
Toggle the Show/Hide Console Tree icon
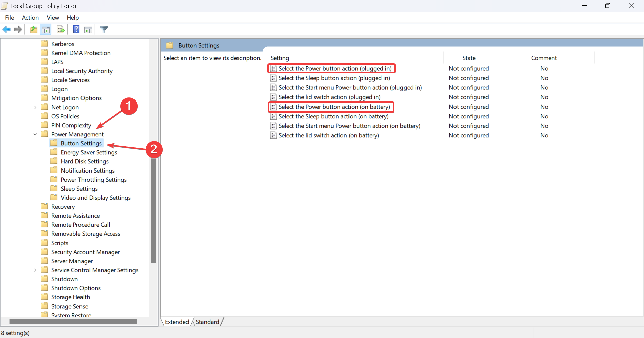[x=46, y=30]
